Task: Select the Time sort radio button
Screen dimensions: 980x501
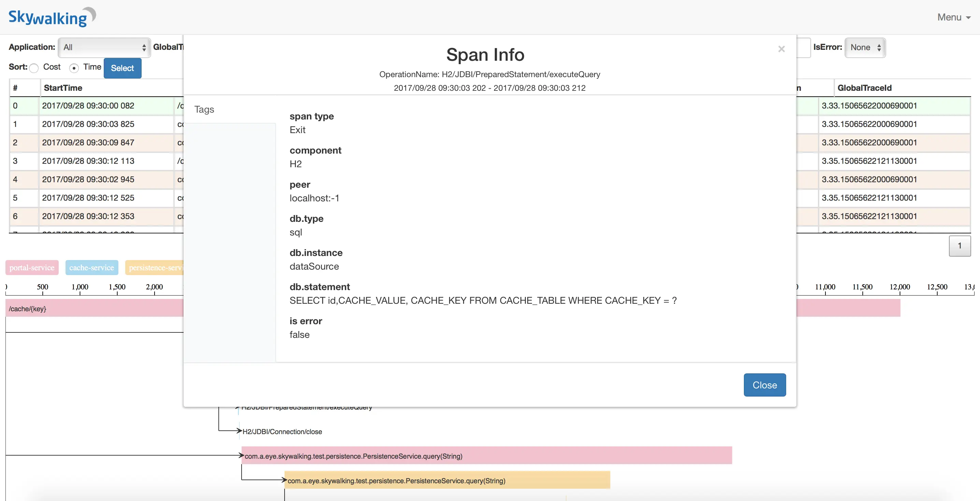Action: tap(74, 68)
